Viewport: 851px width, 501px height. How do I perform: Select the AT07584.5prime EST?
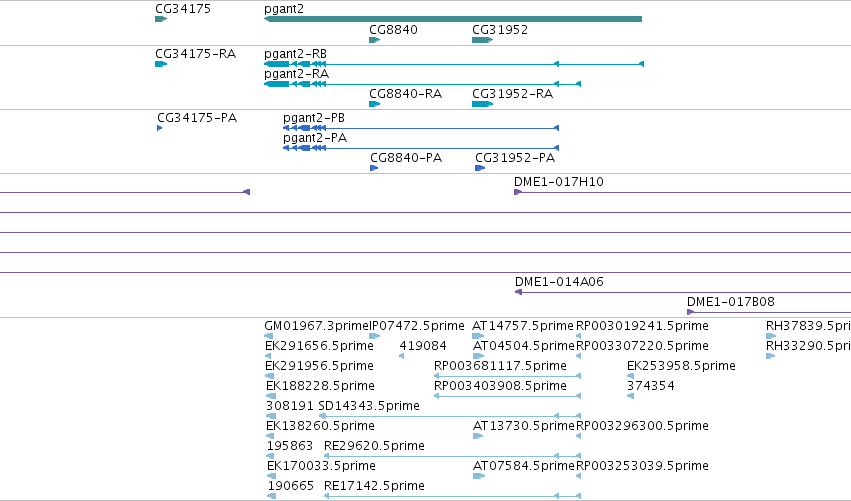pyautogui.click(x=479, y=476)
